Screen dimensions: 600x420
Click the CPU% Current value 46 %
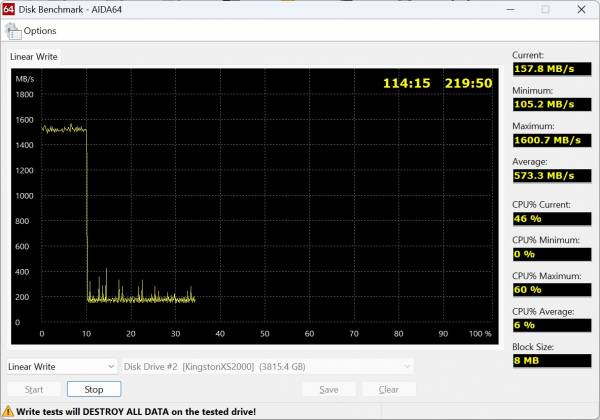coord(552,219)
